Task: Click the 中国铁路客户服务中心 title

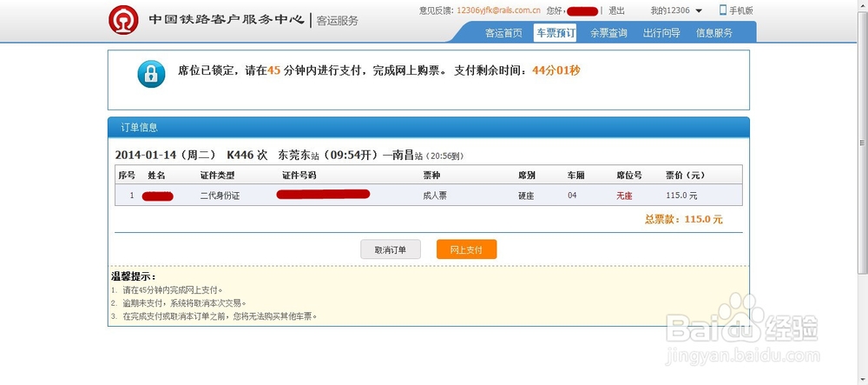Action: (x=227, y=20)
